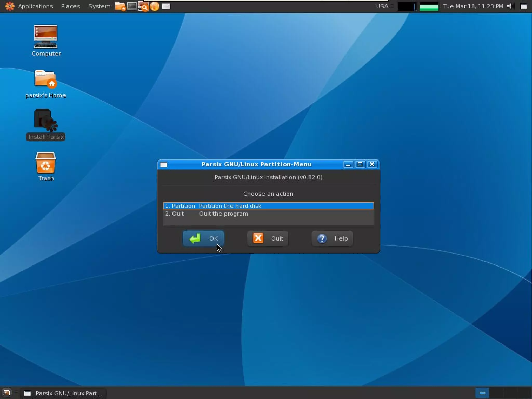This screenshot has height=399, width=532.
Task: Click the USA keyboard layout indicator
Action: 382,6
